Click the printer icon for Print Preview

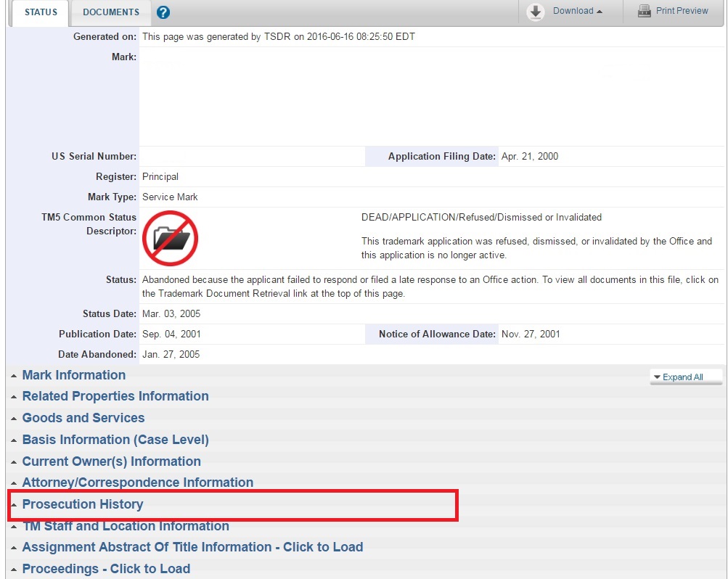[x=644, y=11]
